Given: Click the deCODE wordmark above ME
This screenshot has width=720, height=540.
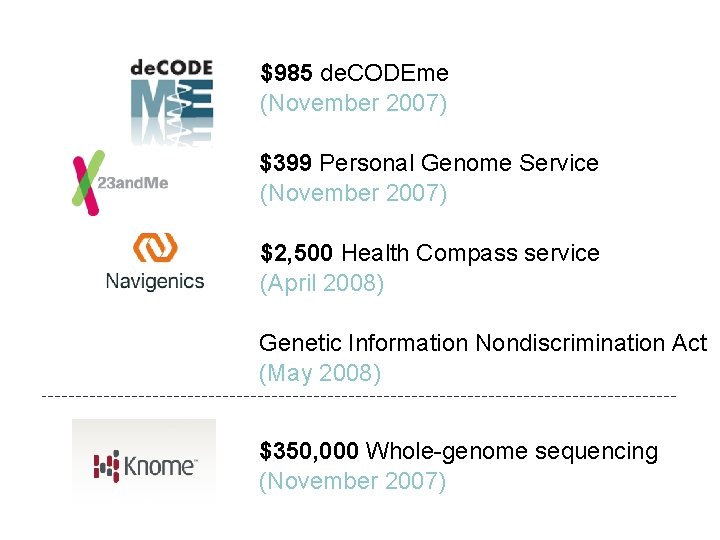Looking at the screenshot, I should [171, 68].
